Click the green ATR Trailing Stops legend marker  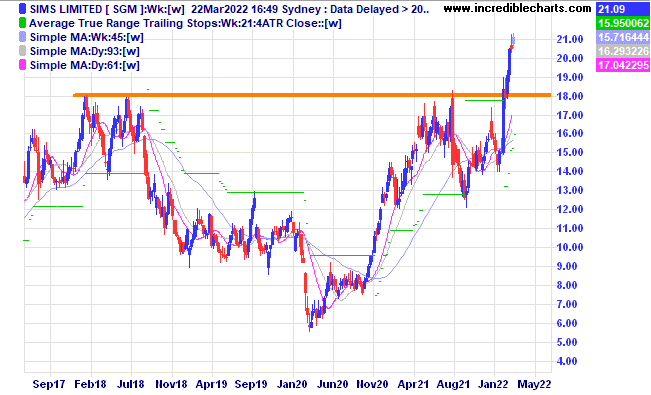coord(22,23)
